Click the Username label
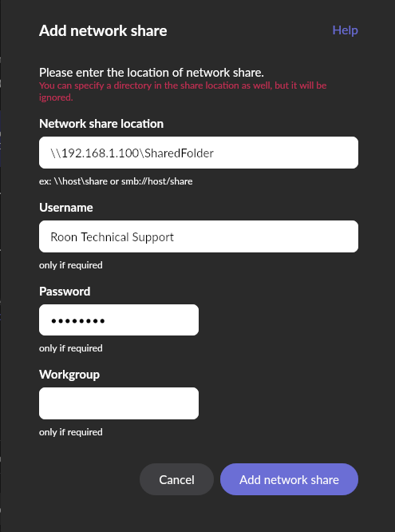 click(x=65, y=208)
